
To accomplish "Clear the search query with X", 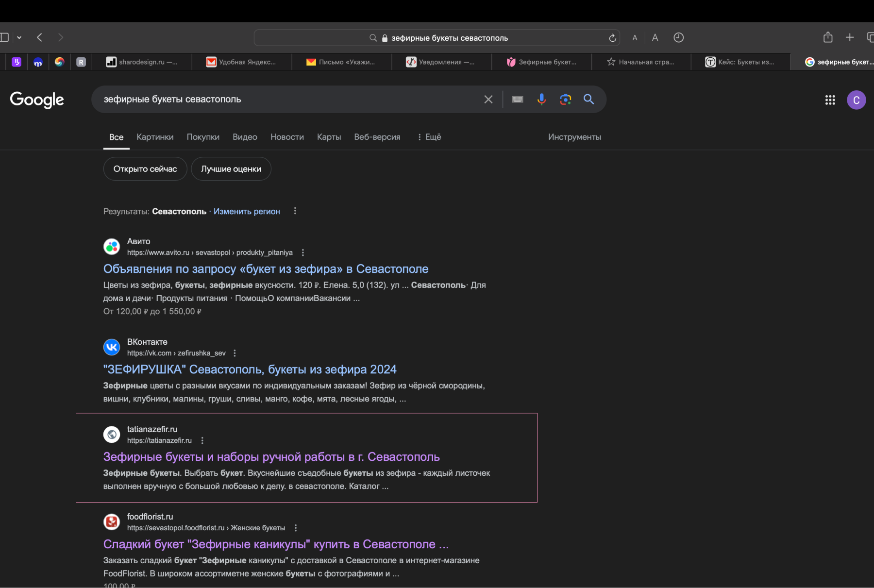I will (488, 100).
